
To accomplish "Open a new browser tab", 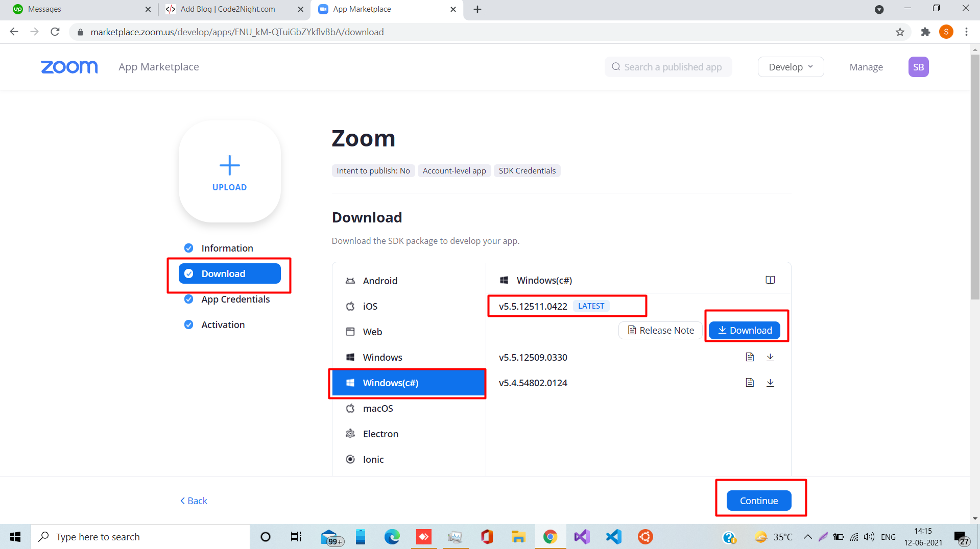I will tap(477, 9).
